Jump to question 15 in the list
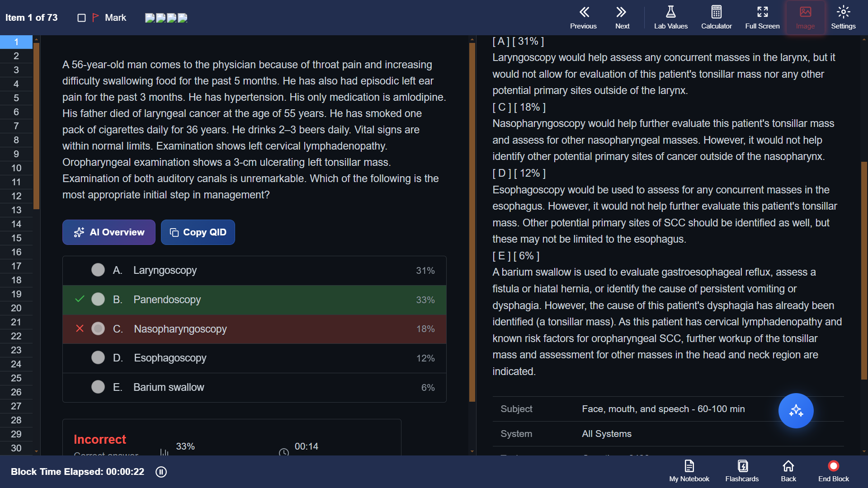This screenshot has width=868, height=488. coord(16,238)
